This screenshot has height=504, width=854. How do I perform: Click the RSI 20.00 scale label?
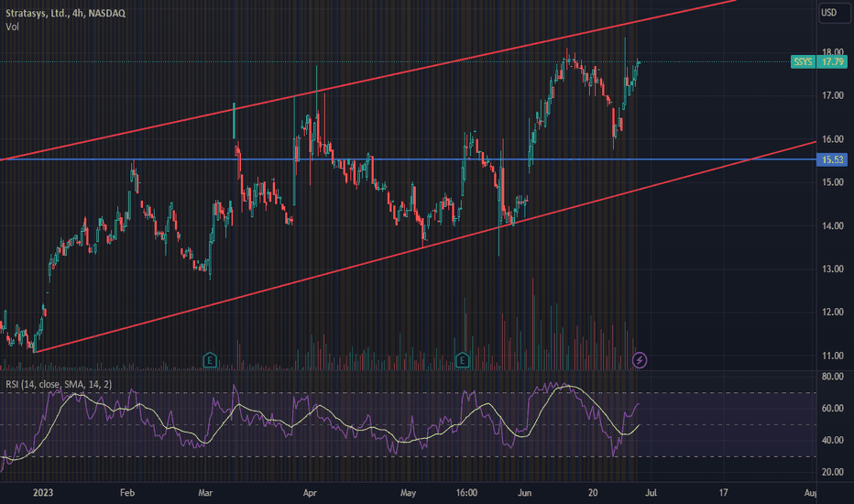pos(833,472)
